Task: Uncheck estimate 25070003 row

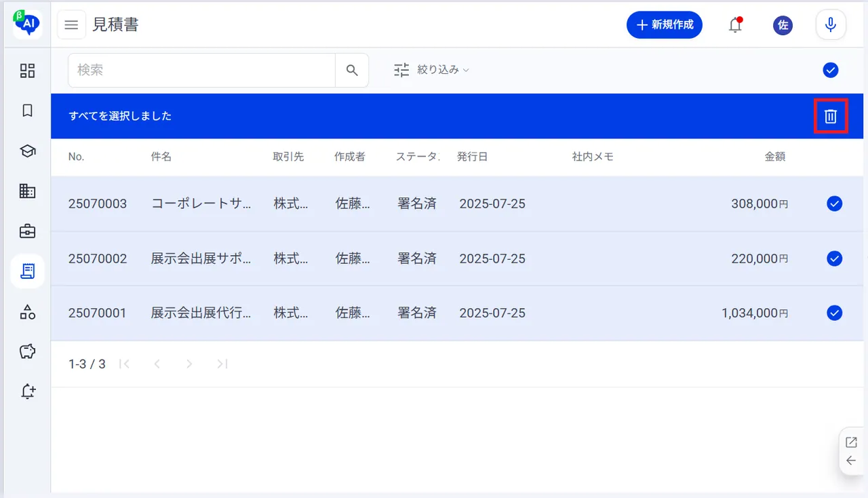Action: pyautogui.click(x=835, y=204)
